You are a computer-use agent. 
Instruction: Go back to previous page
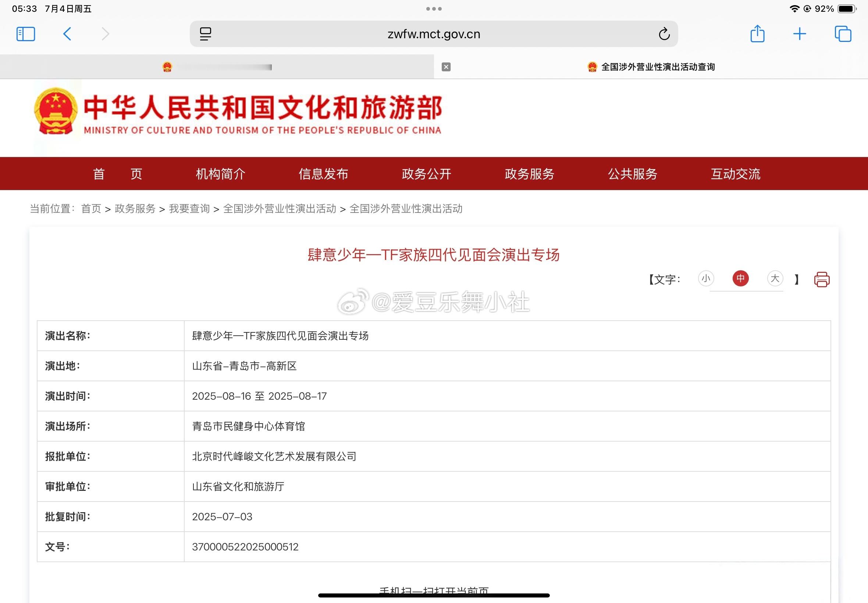(x=67, y=34)
